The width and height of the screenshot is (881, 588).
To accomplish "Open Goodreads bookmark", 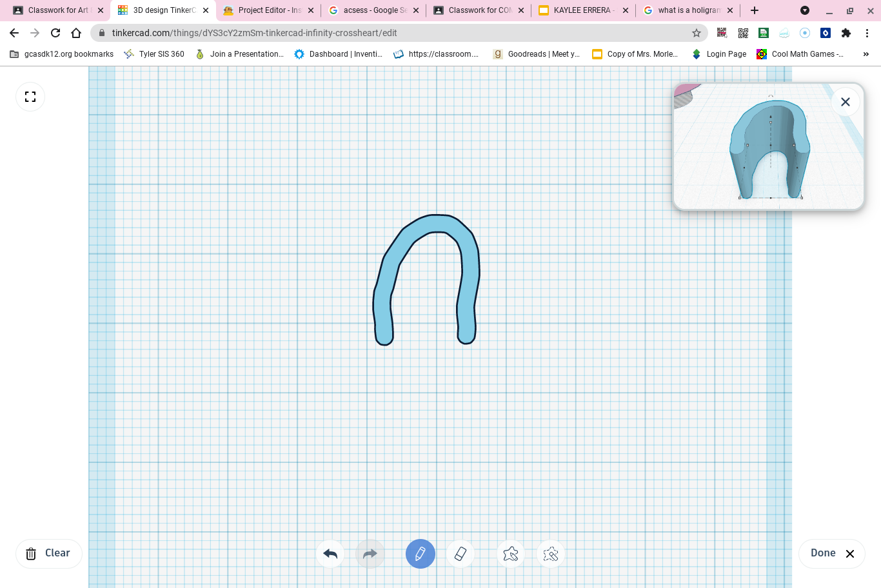I will tap(537, 54).
